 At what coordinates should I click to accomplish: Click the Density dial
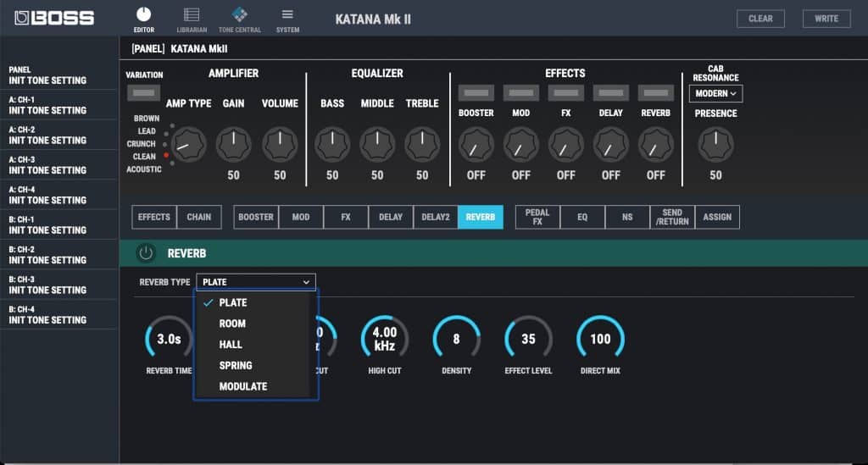(x=456, y=339)
